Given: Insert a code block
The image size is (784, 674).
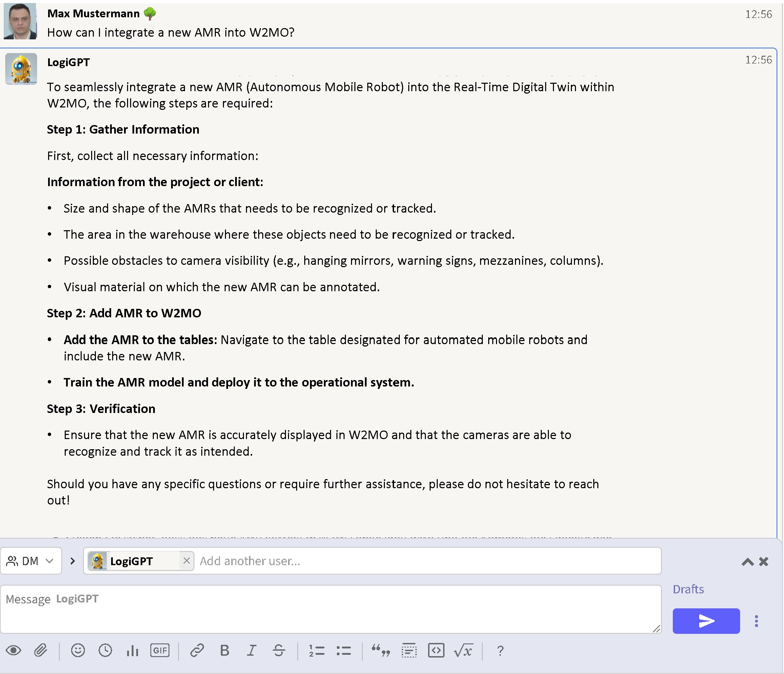Looking at the screenshot, I should [x=436, y=651].
